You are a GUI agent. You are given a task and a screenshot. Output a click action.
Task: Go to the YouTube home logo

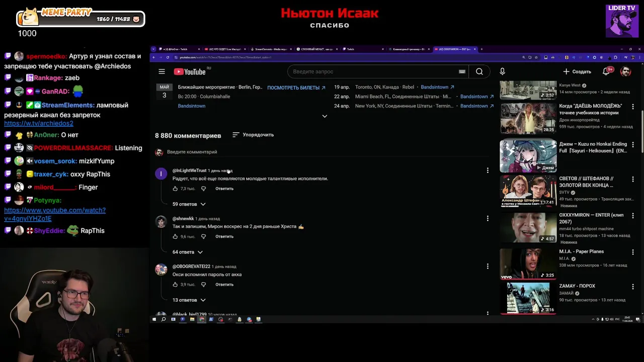click(190, 71)
